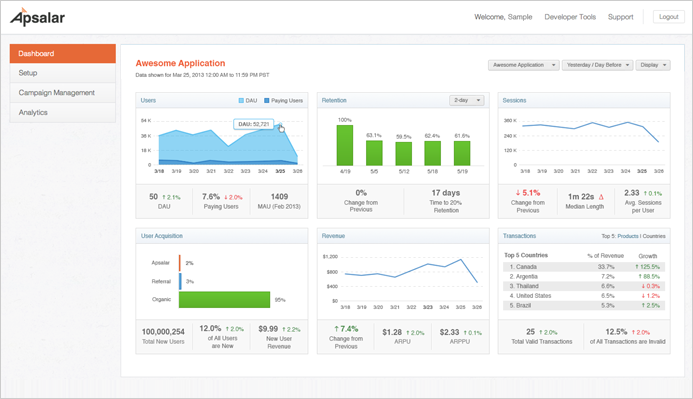Viewport: 693px width, 399px height.
Task: Click the Countries link in Transactions
Action: [654, 236]
